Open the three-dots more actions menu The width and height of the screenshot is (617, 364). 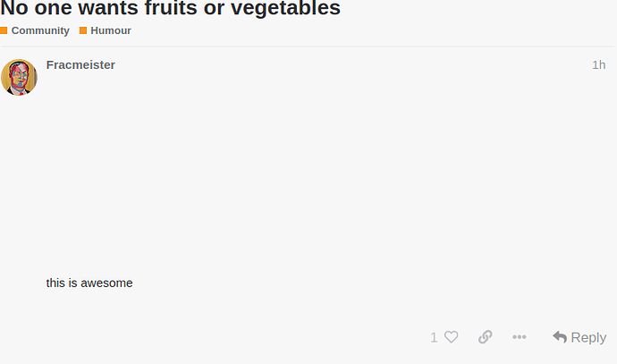[x=520, y=337]
